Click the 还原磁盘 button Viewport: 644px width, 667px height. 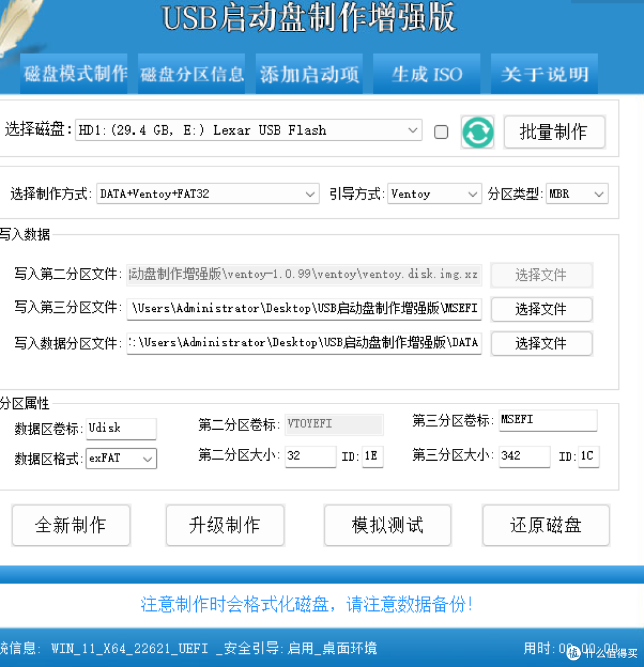coord(546,525)
